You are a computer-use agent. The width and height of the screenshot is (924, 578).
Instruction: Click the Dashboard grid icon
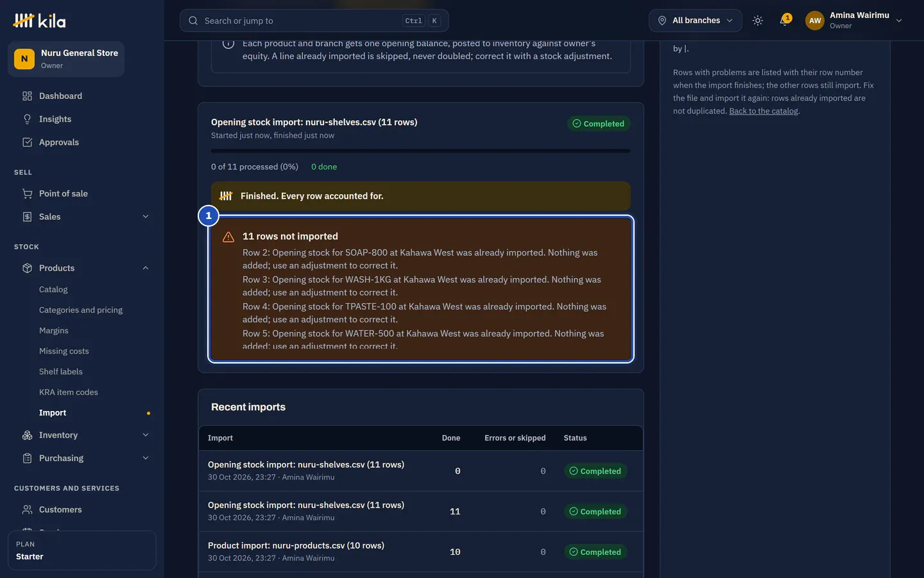coord(27,96)
